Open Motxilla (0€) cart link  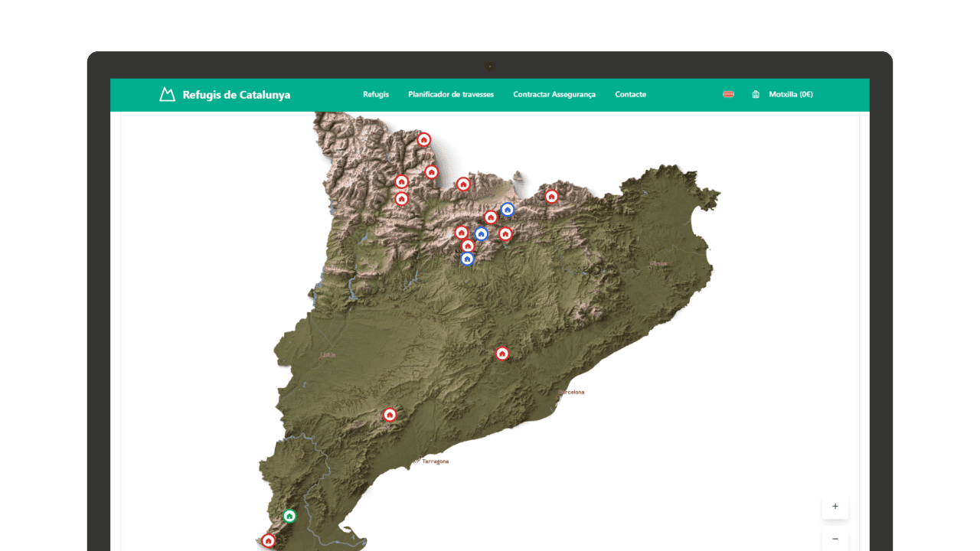(790, 95)
